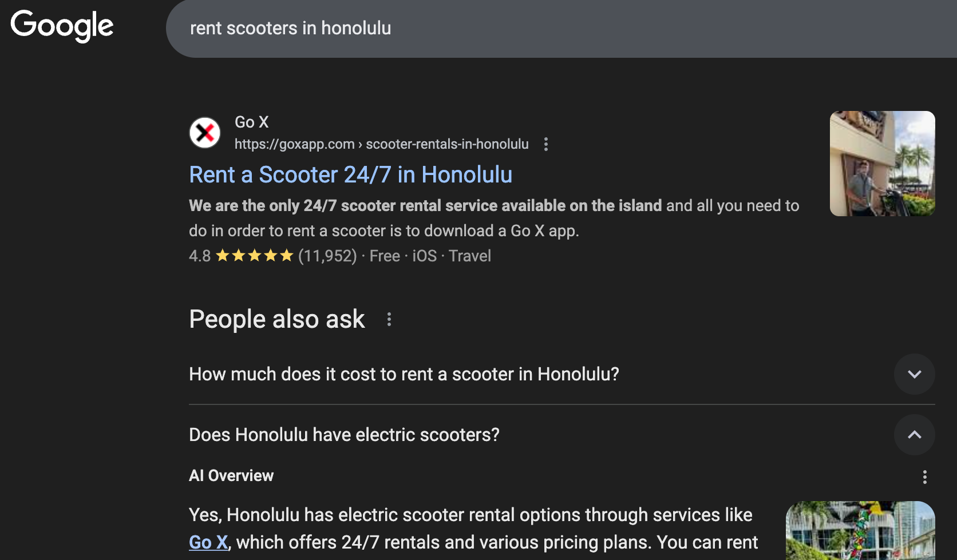Open the People also ask options menu
Screen dimensions: 957x560
pos(389,319)
